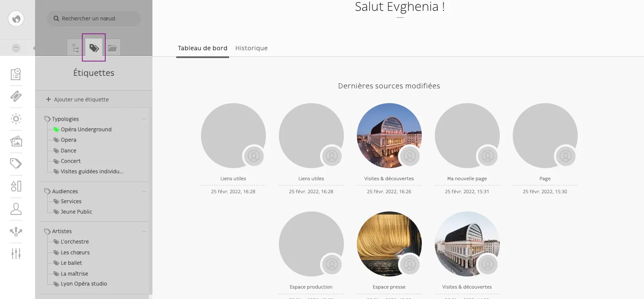Open the Page source dated 15:30
Screen dimensions: 644x299
click(x=545, y=136)
